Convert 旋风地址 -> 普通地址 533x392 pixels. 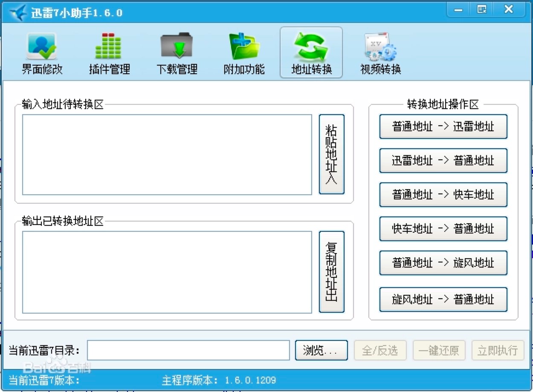pyautogui.click(x=443, y=300)
